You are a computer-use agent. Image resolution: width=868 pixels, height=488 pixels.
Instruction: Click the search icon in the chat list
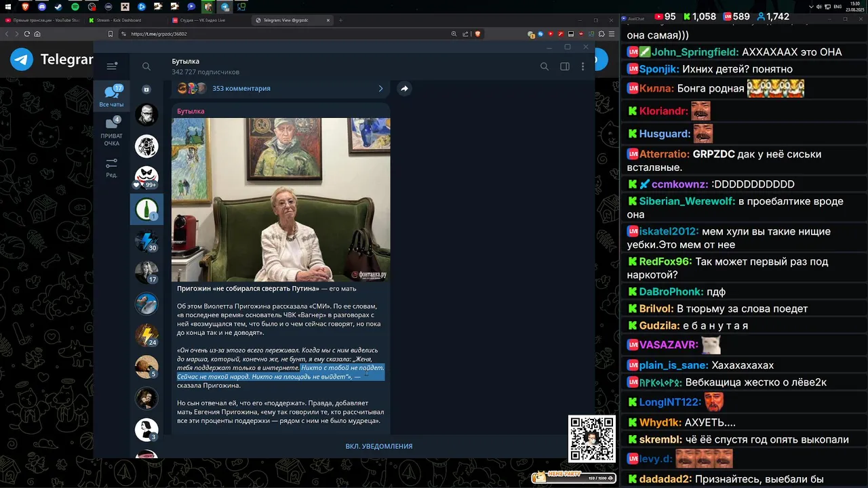146,66
